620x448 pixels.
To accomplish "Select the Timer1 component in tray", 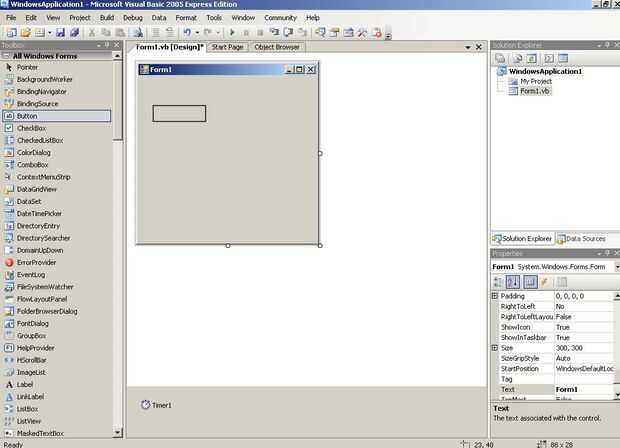I will [157, 405].
